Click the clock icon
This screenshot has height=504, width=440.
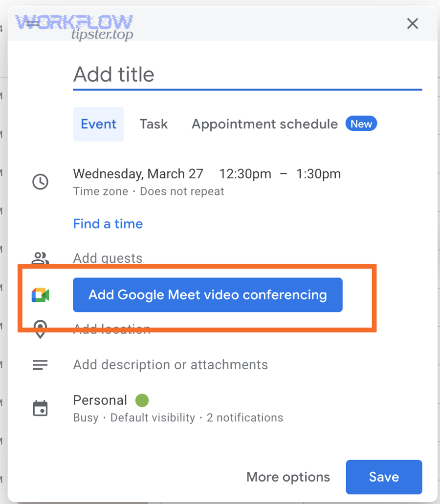pos(40,182)
